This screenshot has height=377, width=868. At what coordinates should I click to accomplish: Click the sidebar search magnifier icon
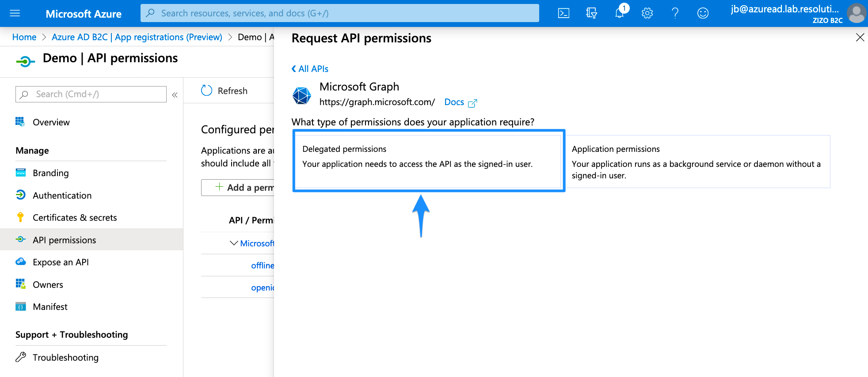[24, 94]
